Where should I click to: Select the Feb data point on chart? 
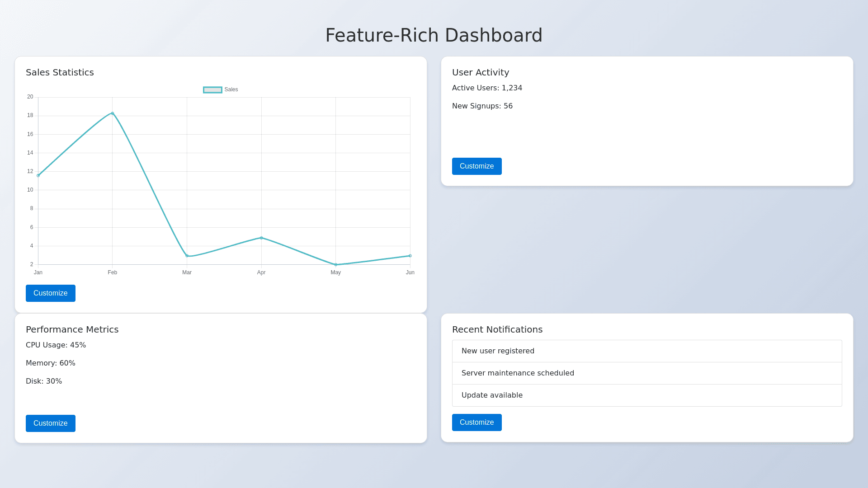click(x=113, y=113)
